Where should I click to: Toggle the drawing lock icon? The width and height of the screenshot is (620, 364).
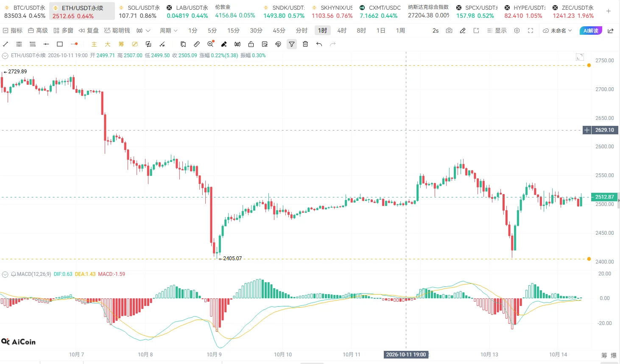[x=251, y=44]
